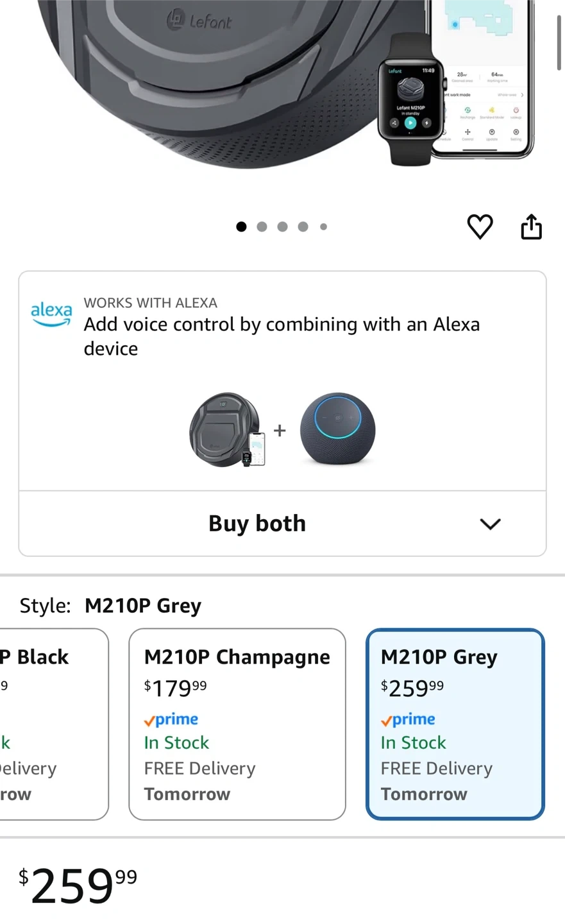
Task: Expand the Buy both chevron
Action: pos(490,524)
